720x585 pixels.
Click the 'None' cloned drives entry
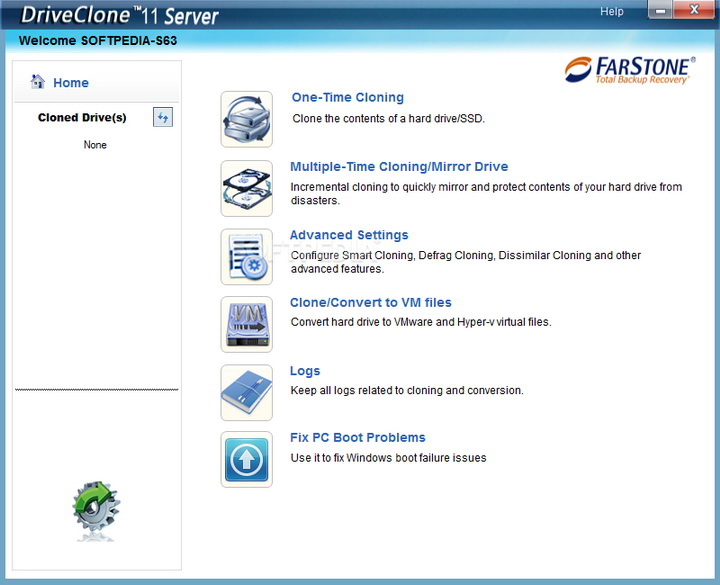(95, 145)
